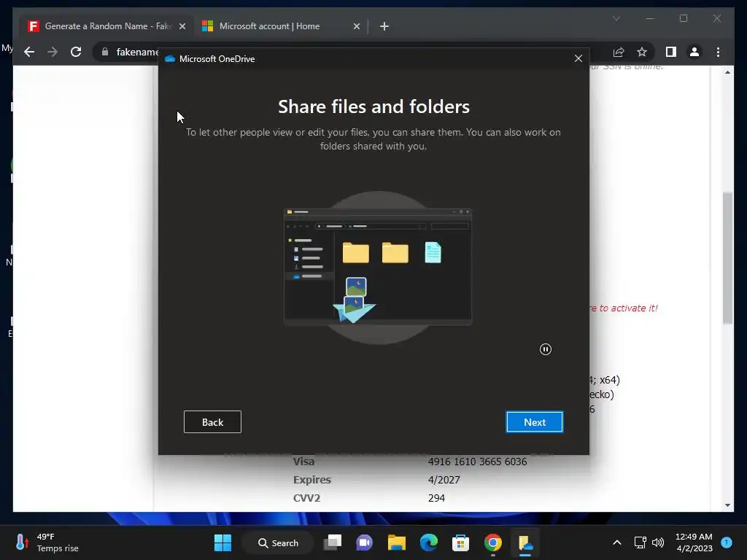Open Microsoft Store from taskbar
Image resolution: width=747 pixels, height=560 pixels.
click(461, 542)
